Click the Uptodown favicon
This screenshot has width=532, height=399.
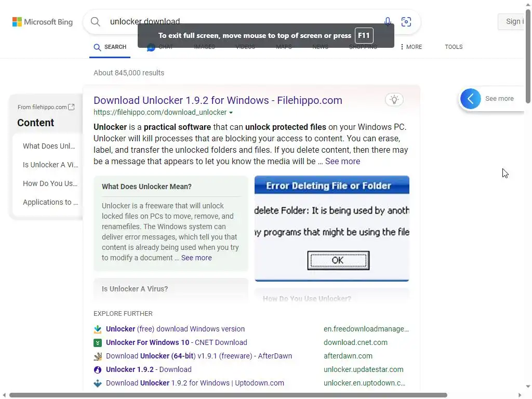(98, 383)
